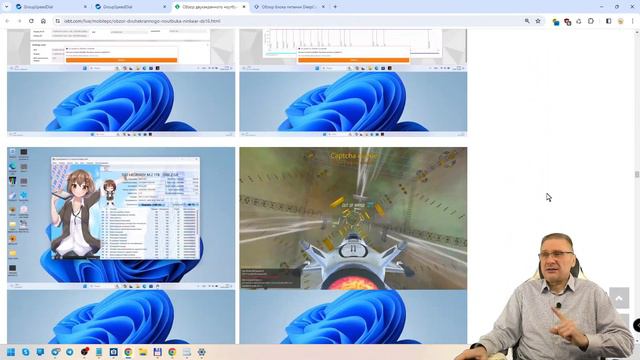Screen dimensions: 640x360
Task: Reload the current page
Action: pos(31,21)
